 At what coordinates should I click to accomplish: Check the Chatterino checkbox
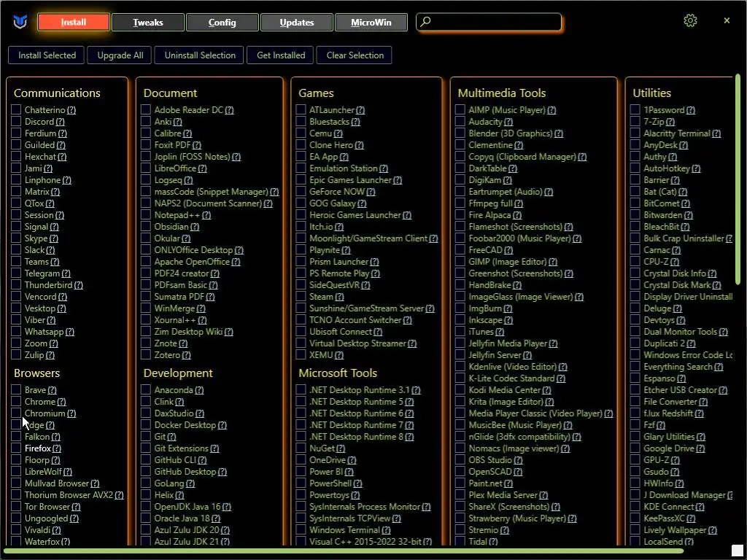point(16,110)
